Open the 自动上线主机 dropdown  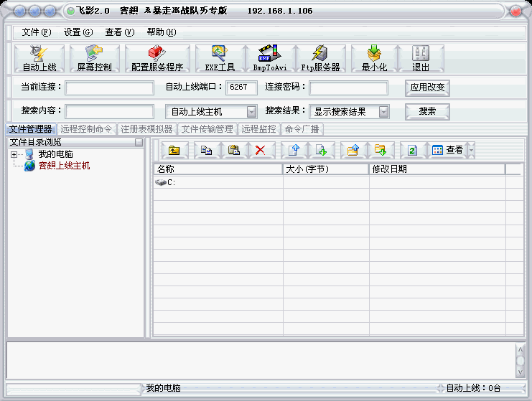pos(251,112)
